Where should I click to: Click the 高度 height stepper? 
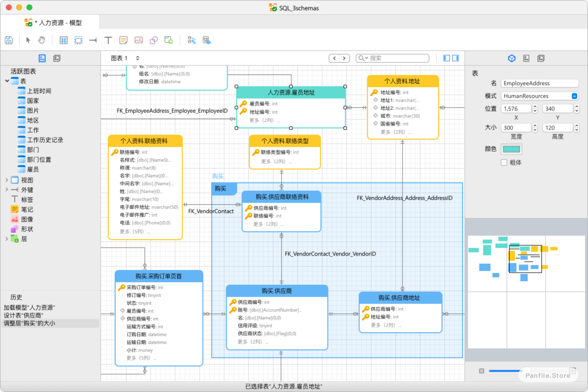pos(577,128)
